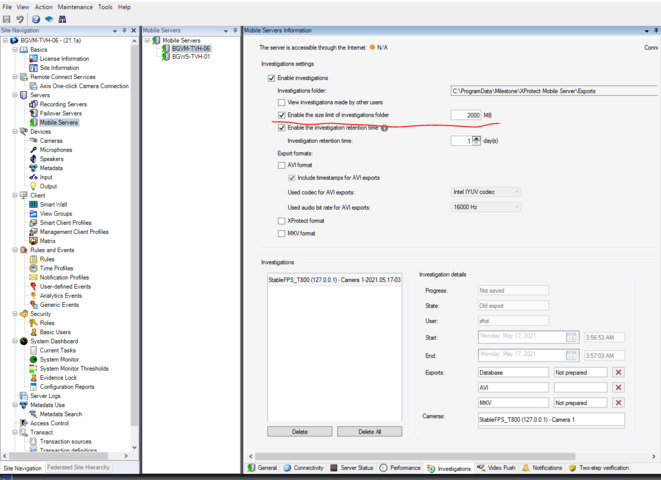This screenshot has height=480, width=661.
Task: Open the Start date calendar dropdown
Action: coord(571,337)
